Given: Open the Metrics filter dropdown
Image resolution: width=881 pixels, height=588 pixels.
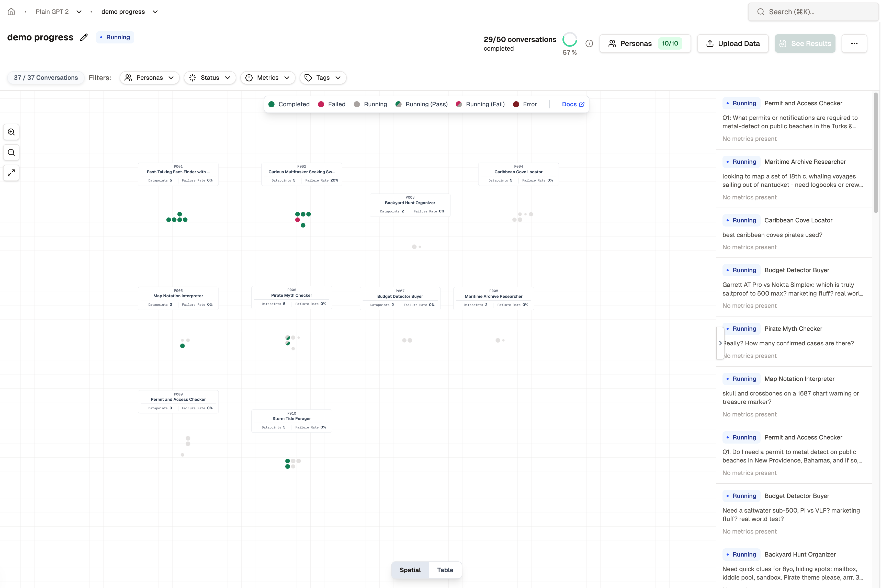Looking at the screenshot, I should 268,78.
